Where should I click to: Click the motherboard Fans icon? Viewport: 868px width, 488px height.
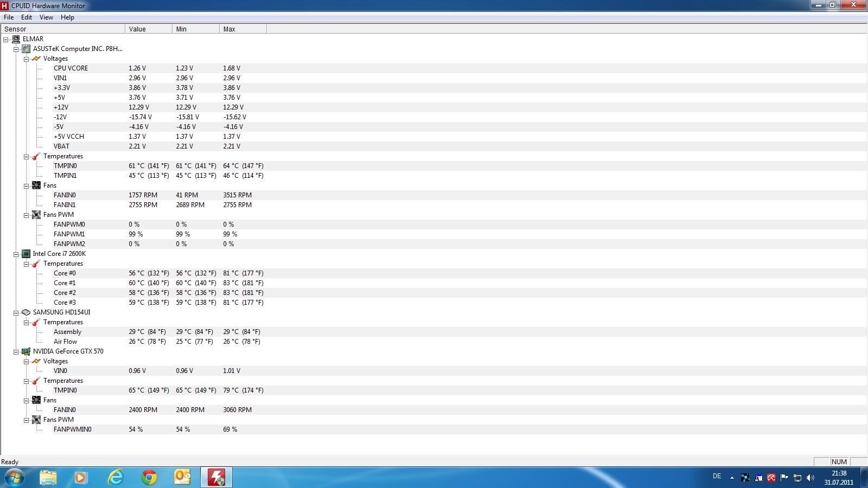click(36, 185)
